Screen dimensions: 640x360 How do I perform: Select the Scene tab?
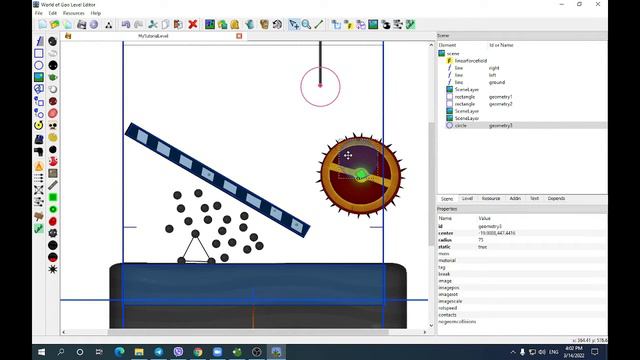447,199
